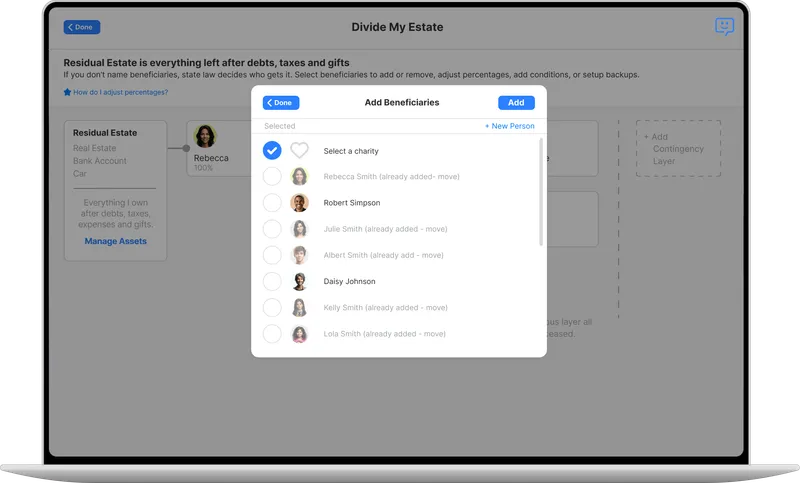800x483 pixels.
Task: Click the star icon beside adjust percentages
Action: (67, 92)
